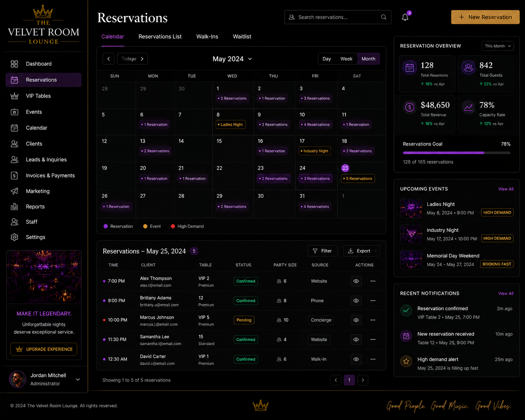Expand the Jordan Mitchell account menu
This screenshot has width=525, height=420.
tap(78, 380)
